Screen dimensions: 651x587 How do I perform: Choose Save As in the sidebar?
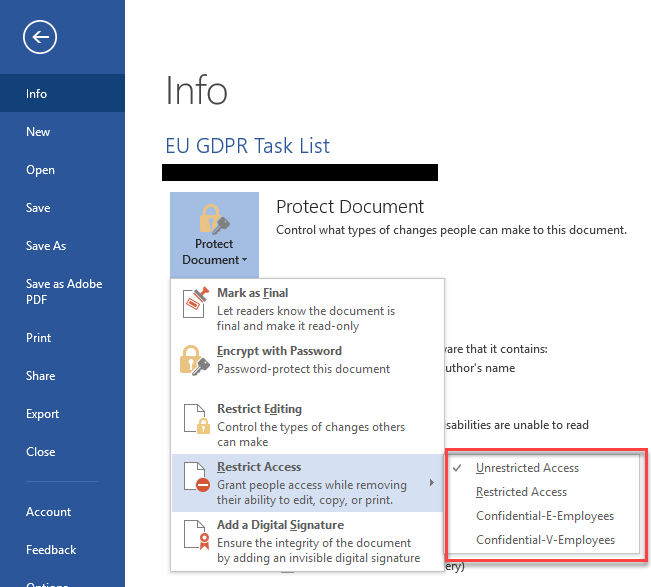62,246
